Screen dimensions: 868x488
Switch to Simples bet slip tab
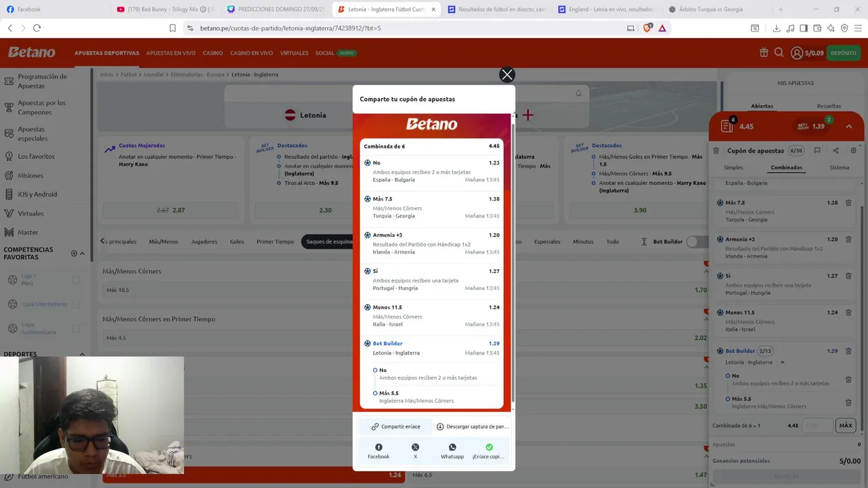point(733,167)
